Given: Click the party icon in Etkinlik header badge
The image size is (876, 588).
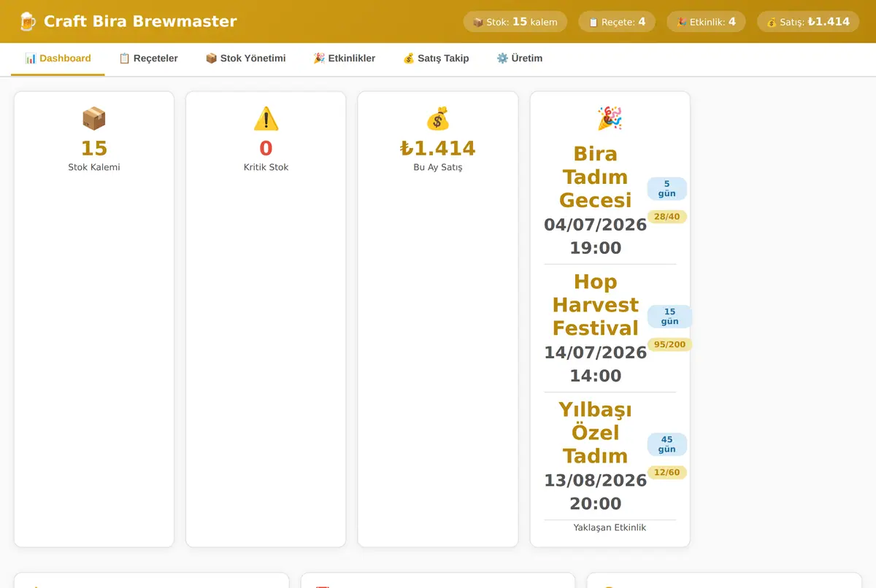Looking at the screenshot, I should pos(682,23).
